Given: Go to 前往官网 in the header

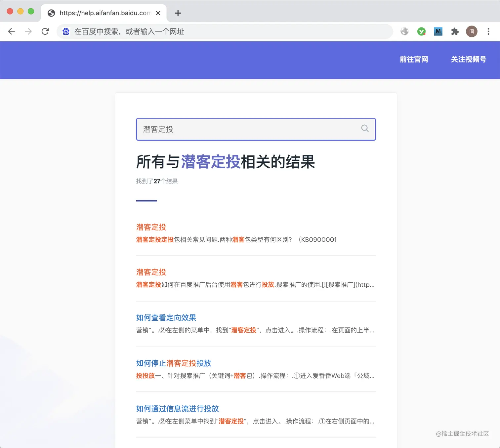Looking at the screenshot, I should click(414, 60).
